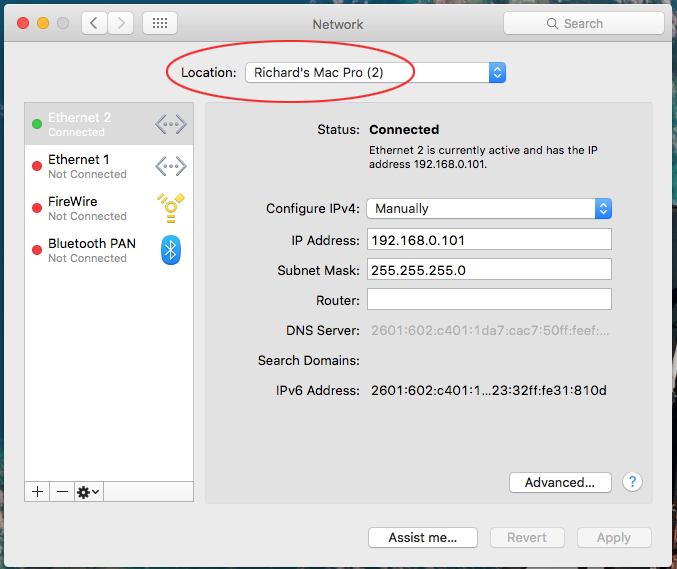Go back with the left arrow button
The image size is (677, 569).
[x=94, y=23]
